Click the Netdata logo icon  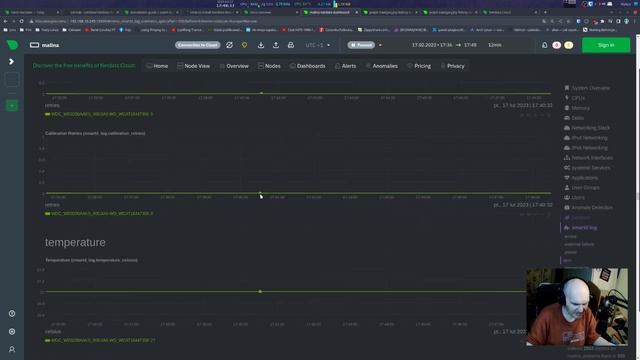12,45
